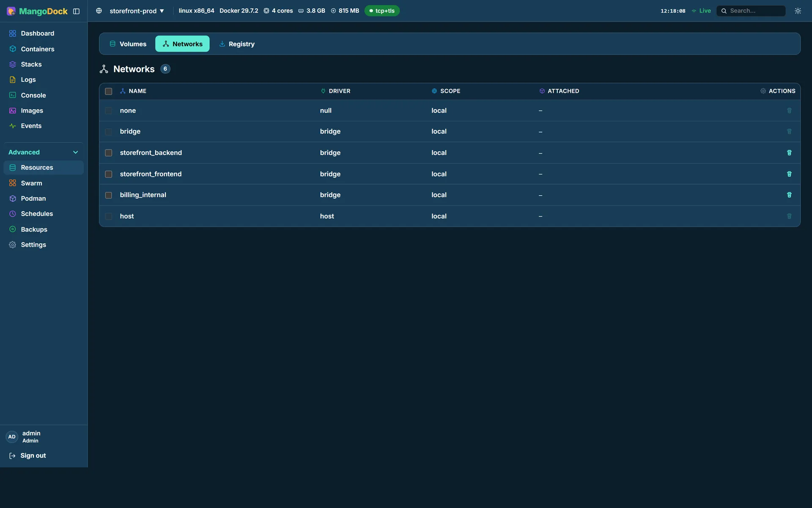
Task: Click the Podman sidebar icon
Action: 13,199
